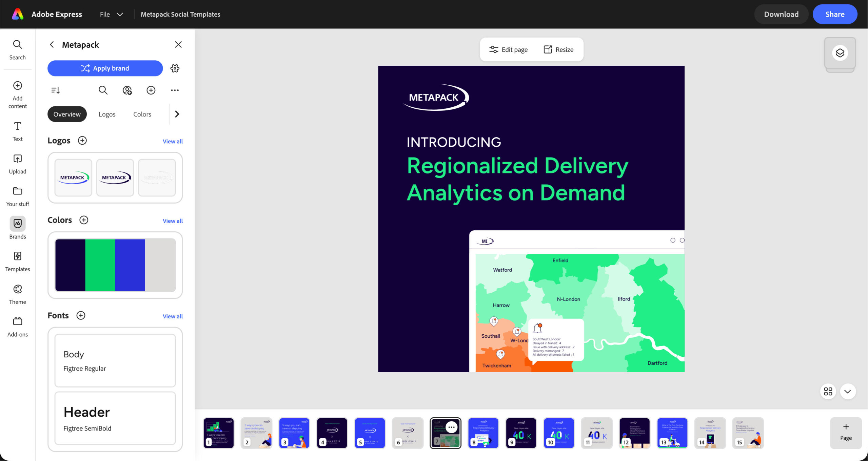
Task: Switch to grid page view
Action: (x=828, y=392)
